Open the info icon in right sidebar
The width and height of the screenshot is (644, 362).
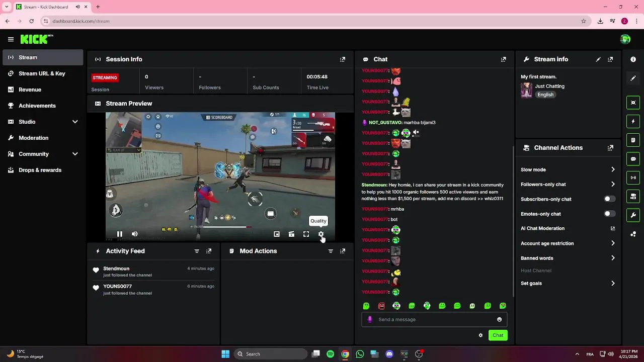[x=633, y=59]
